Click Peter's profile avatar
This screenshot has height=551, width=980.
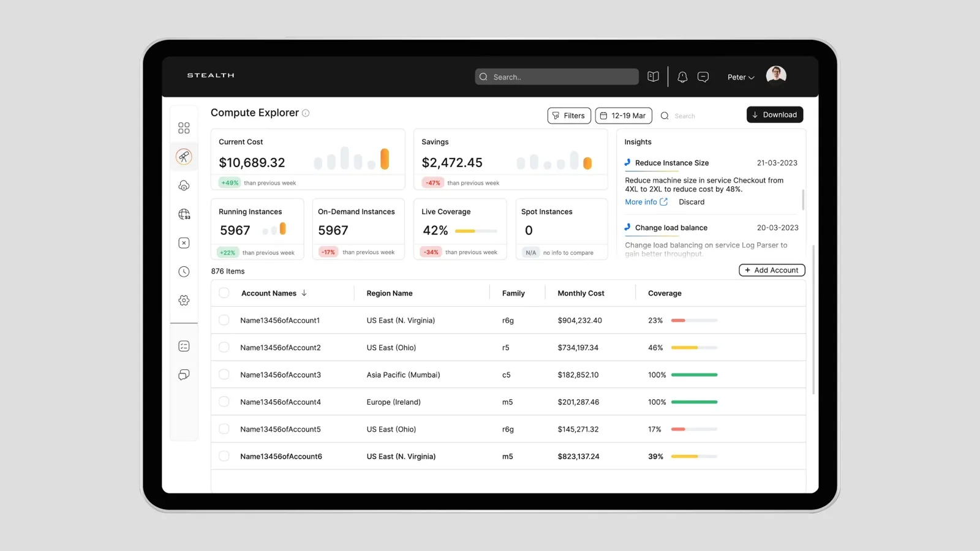[776, 76]
